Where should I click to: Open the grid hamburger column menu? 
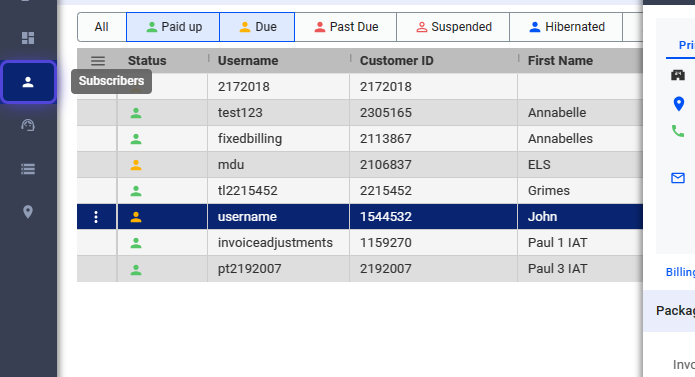[x=98, y=61]
